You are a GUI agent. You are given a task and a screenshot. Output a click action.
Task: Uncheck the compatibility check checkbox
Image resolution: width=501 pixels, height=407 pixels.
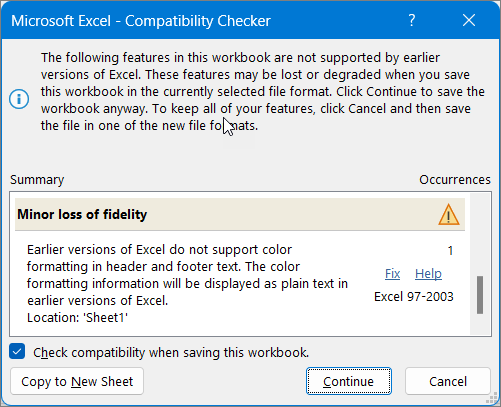17,352
